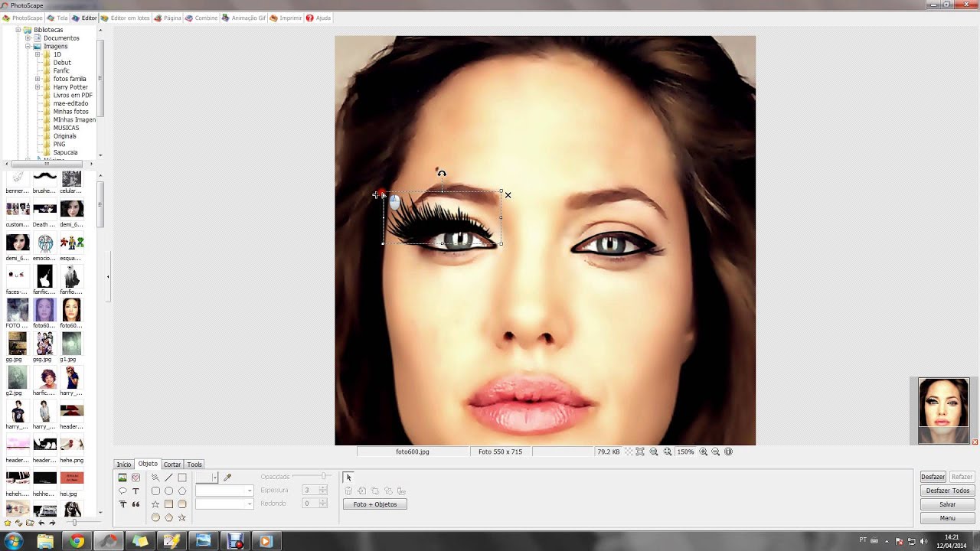This screenshot has height=551, width=980.
Task: Switch to the Tools tab
Action: tap(194, 465)
